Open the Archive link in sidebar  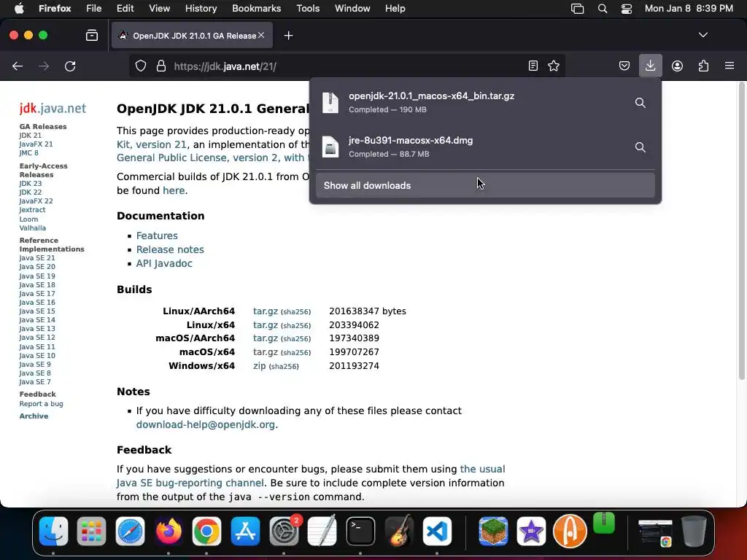[34, 416]
